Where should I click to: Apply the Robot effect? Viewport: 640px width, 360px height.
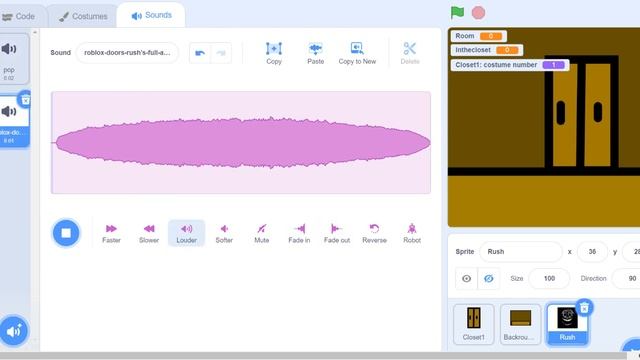(412, 233)
